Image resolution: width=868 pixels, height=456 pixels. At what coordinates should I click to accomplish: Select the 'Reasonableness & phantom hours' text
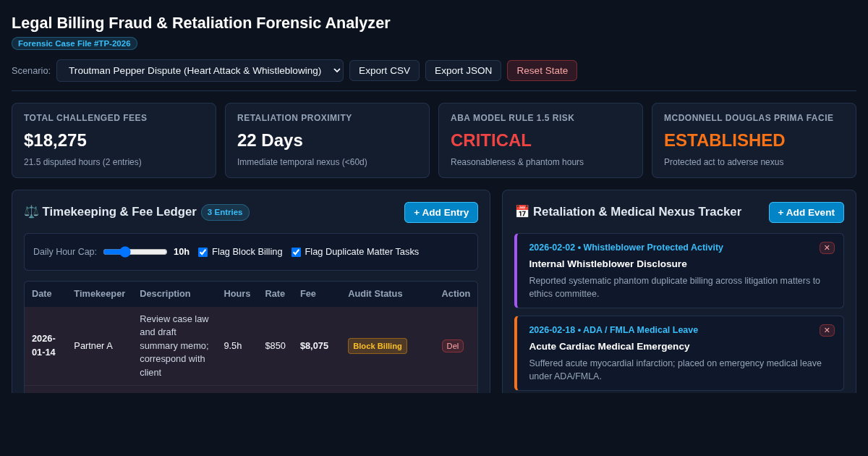(x=517, y=162)
